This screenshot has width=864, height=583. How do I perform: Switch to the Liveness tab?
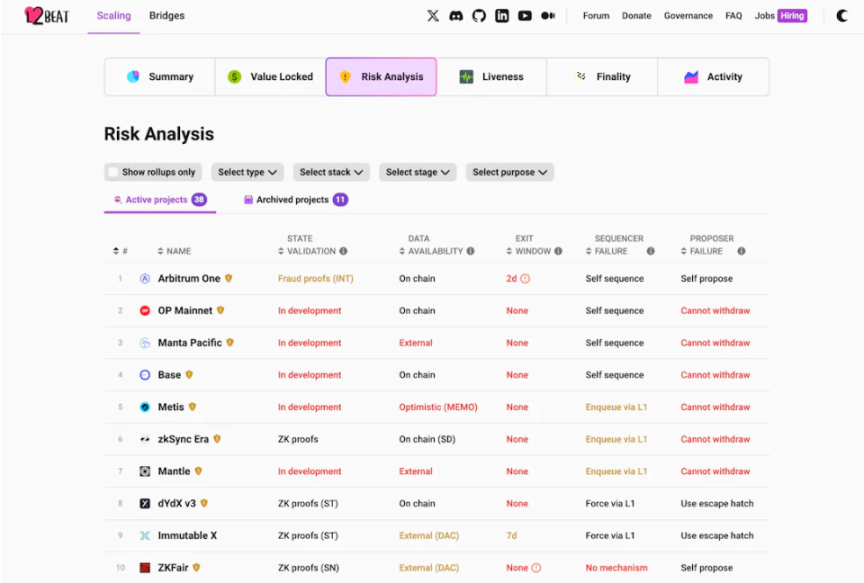[492, 77]
